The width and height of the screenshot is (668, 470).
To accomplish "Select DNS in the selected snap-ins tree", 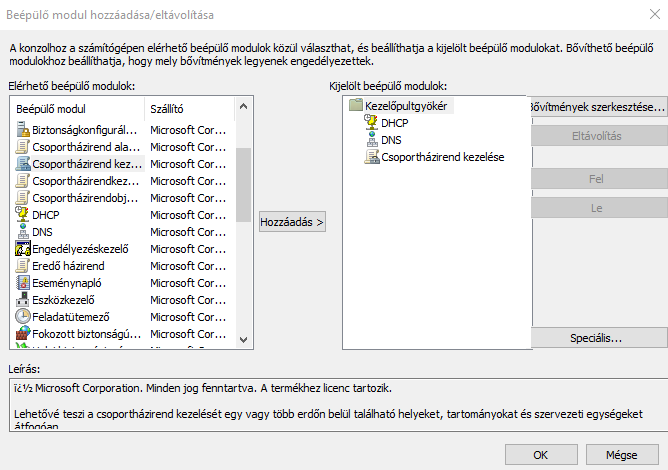I will 391,140.
